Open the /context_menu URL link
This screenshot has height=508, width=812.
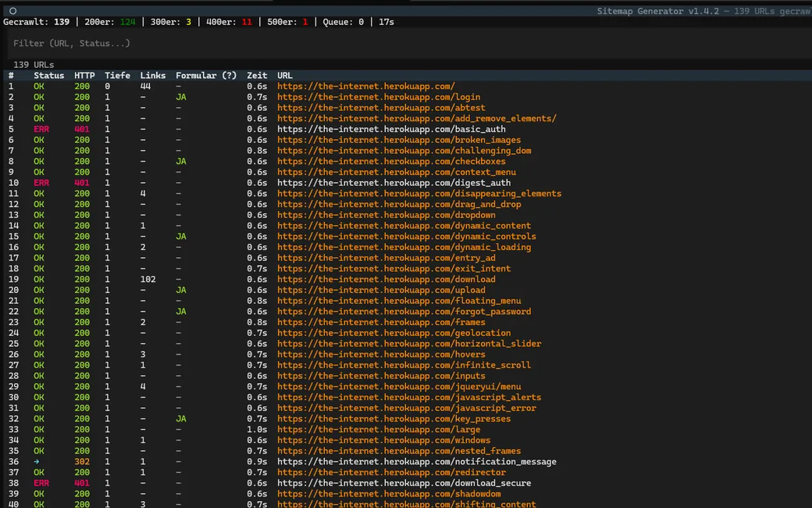[x=397, y=172]
